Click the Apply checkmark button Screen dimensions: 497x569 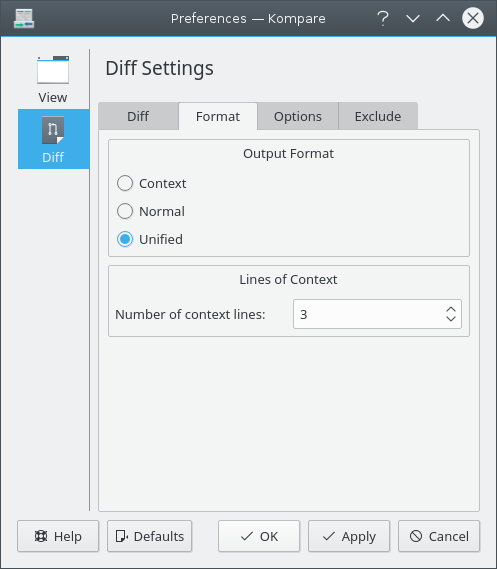349,536
